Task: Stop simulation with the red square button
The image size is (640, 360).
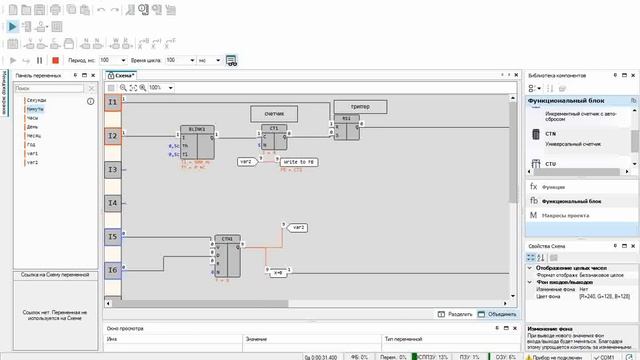Action: pos(56,60)
